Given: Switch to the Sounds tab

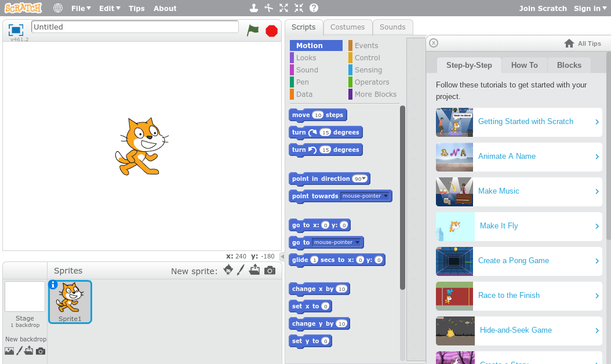Looking at the screenshot, I should pyautogui.click(x=392, y=27).
